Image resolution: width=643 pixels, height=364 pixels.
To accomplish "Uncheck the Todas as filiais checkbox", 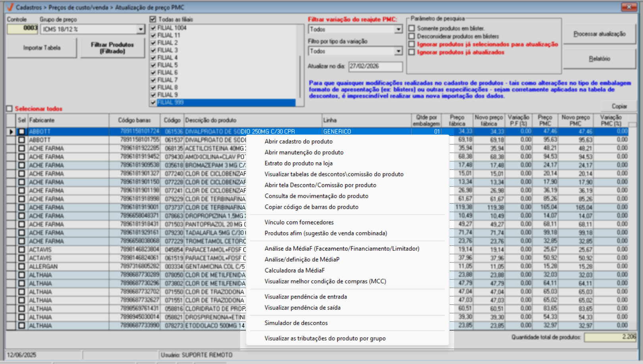I will [153, 19].
